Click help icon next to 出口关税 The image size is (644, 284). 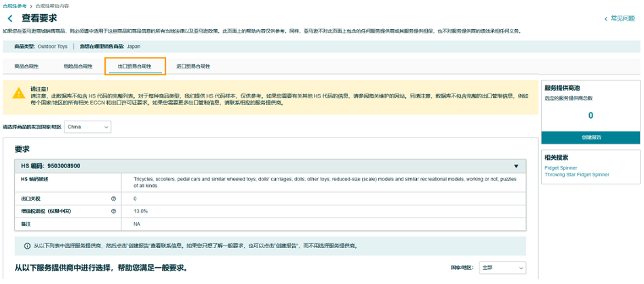click(113, 199)
